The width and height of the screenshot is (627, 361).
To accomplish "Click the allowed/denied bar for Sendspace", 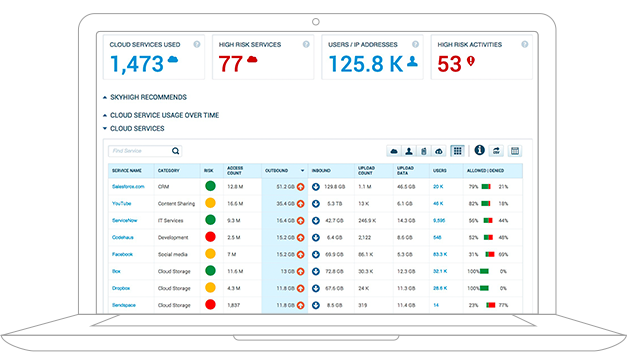I will [x=491, y=305].
